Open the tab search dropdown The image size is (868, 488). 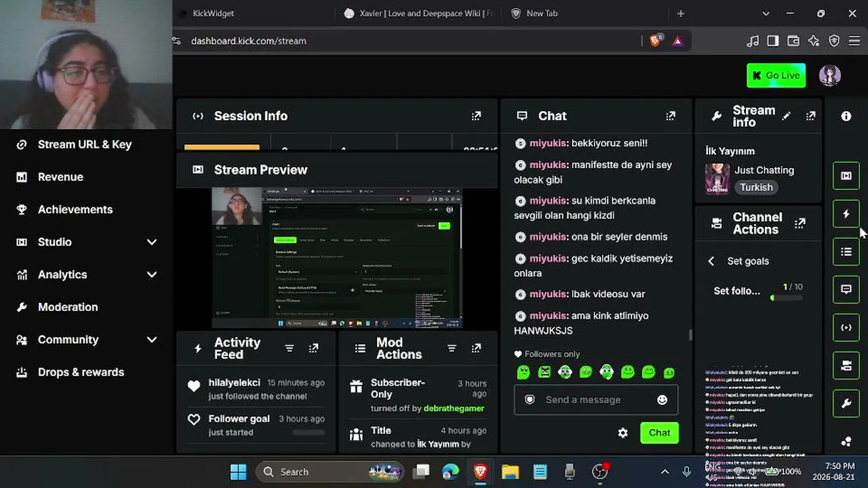coord(766,14)
